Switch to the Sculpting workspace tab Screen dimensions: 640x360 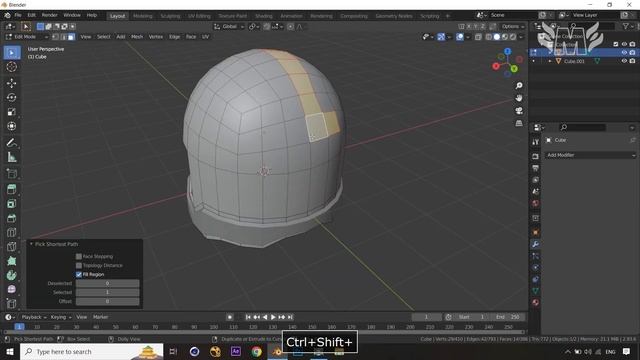(x=170, y=16)
